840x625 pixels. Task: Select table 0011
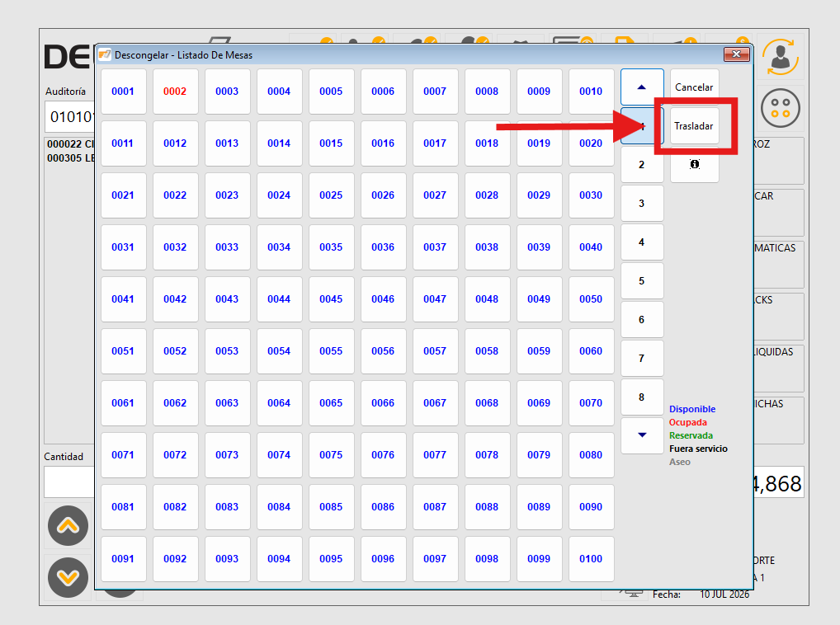coord(123,143)
